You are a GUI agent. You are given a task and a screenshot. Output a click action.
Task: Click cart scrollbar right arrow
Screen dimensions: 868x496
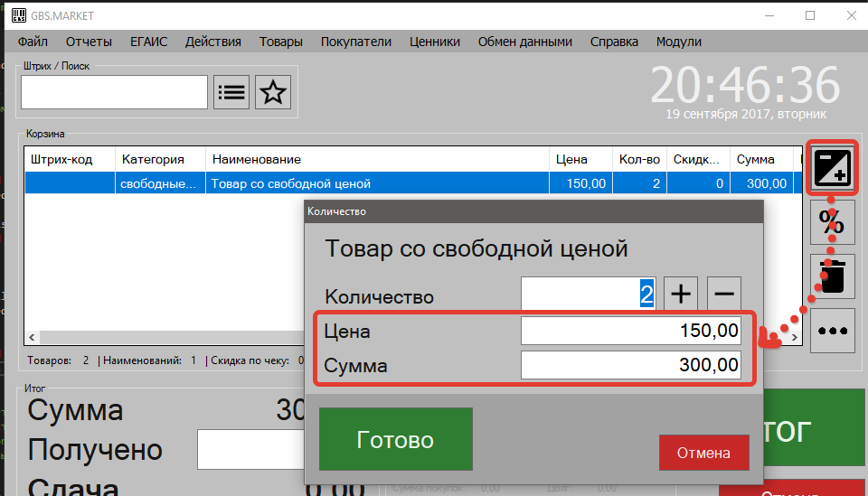(795, 337)
